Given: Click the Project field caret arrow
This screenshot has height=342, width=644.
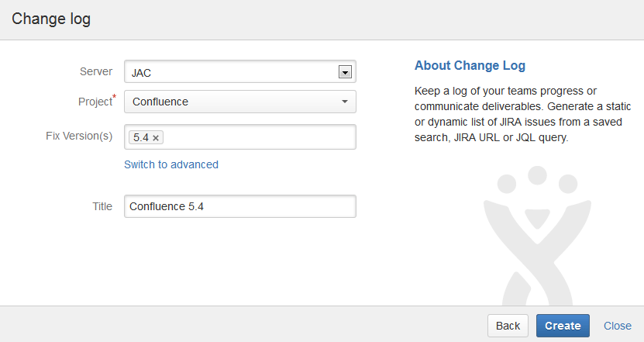Looking at the screenshot, I should pyautogui.click(x=345, y=102).
